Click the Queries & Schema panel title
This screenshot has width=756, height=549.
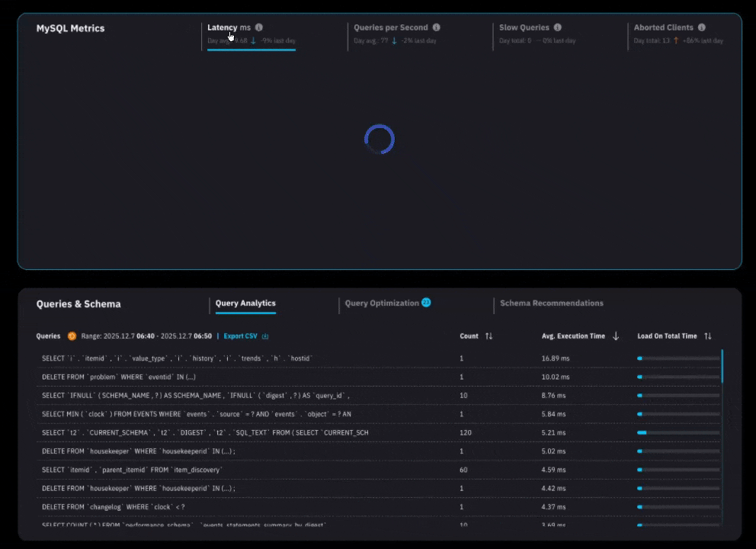point(78,304)
